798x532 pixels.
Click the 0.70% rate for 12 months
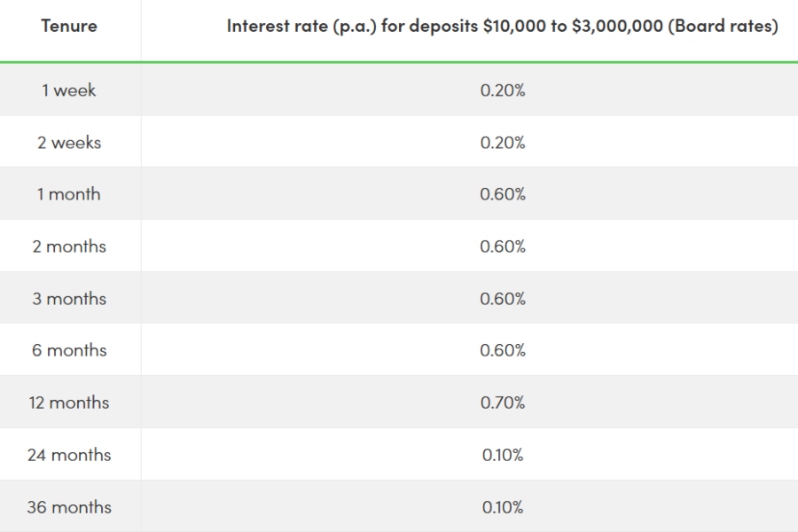click(x=503, y=403)
